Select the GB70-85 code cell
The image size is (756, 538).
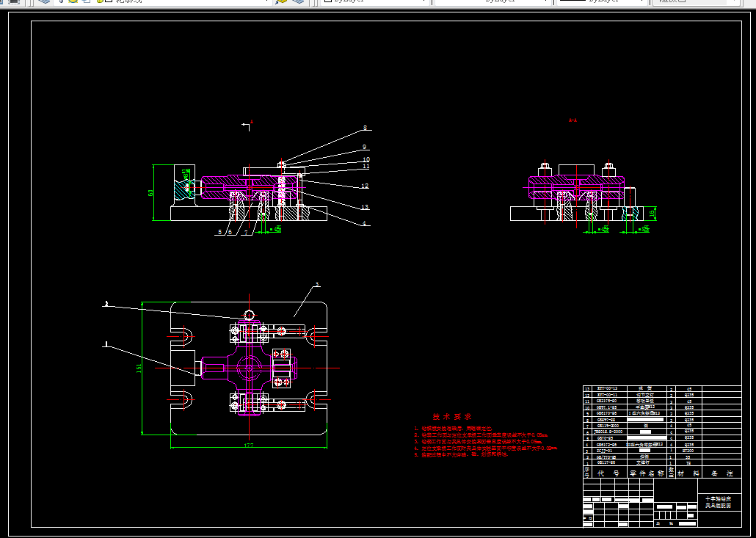point(606,437)
